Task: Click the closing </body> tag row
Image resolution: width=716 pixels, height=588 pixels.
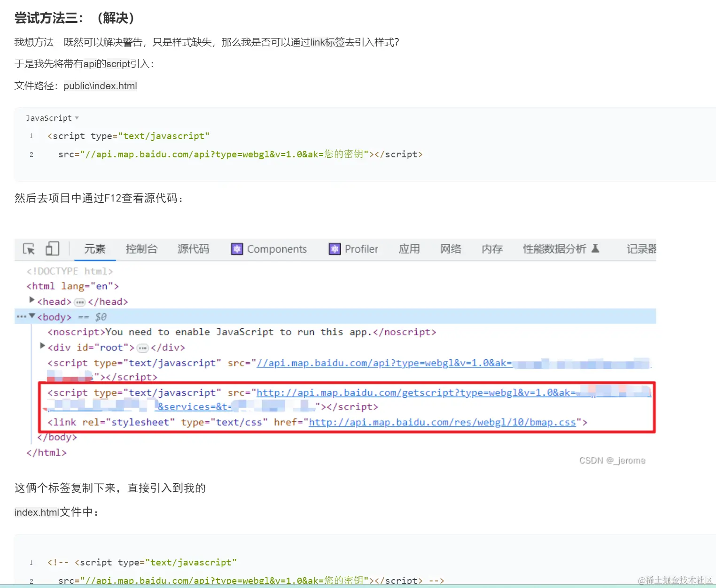Action: (x=57, y=437)
